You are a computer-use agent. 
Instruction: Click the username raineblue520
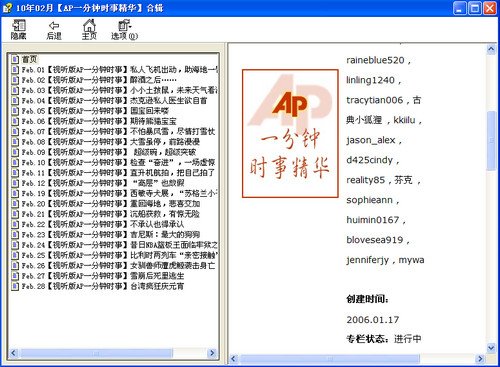click(375, 60)
